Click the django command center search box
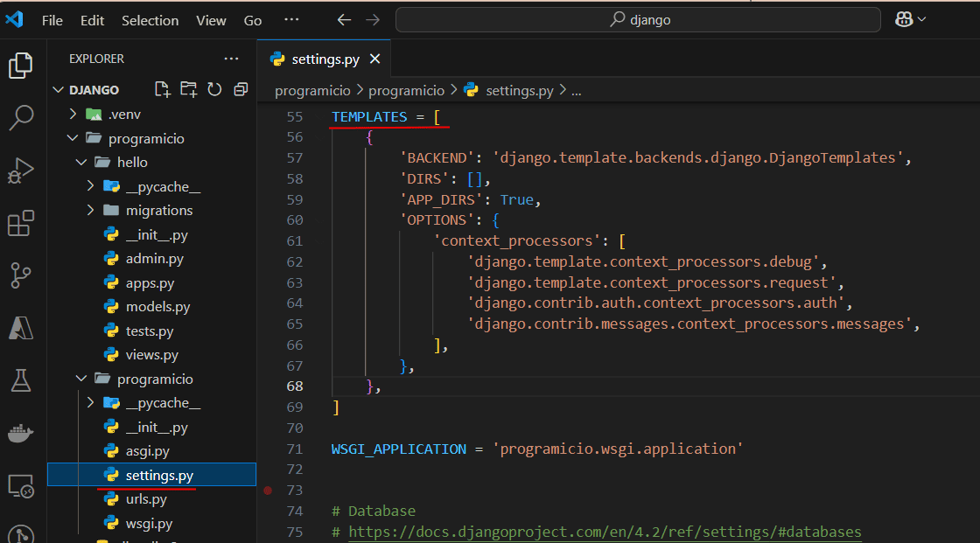The width and height of the screenshot is (980, 543). pyautogui.click(x=638, y=20)
